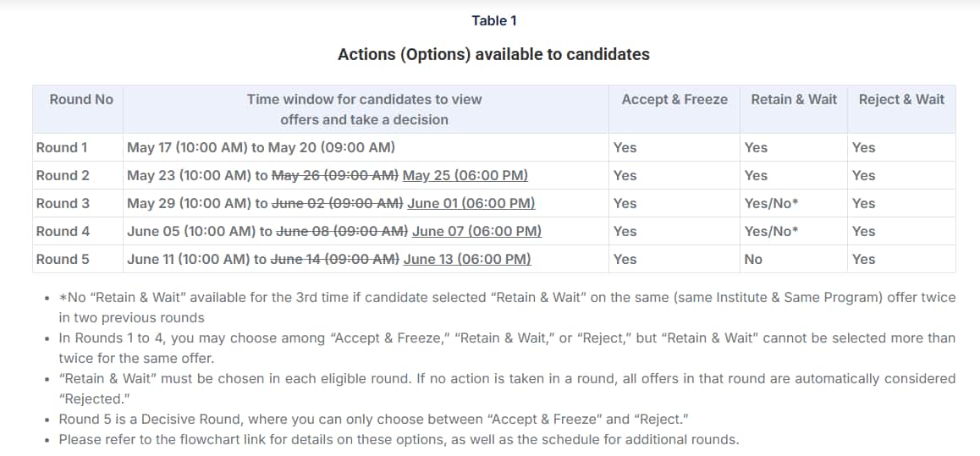The width and height of the screenshot is (980, 456).
Task: Click the Round 3 row label
Action: (x=63, y=204)
